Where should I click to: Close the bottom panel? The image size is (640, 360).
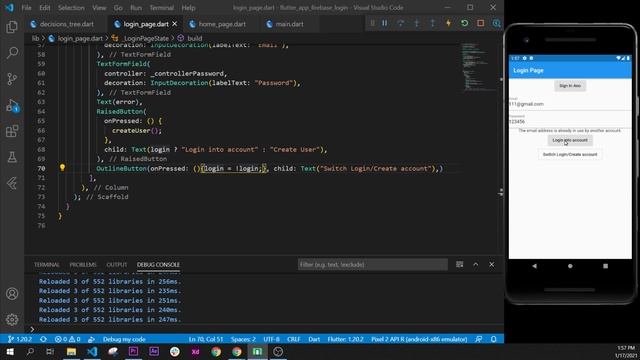(x=492, y=264)
